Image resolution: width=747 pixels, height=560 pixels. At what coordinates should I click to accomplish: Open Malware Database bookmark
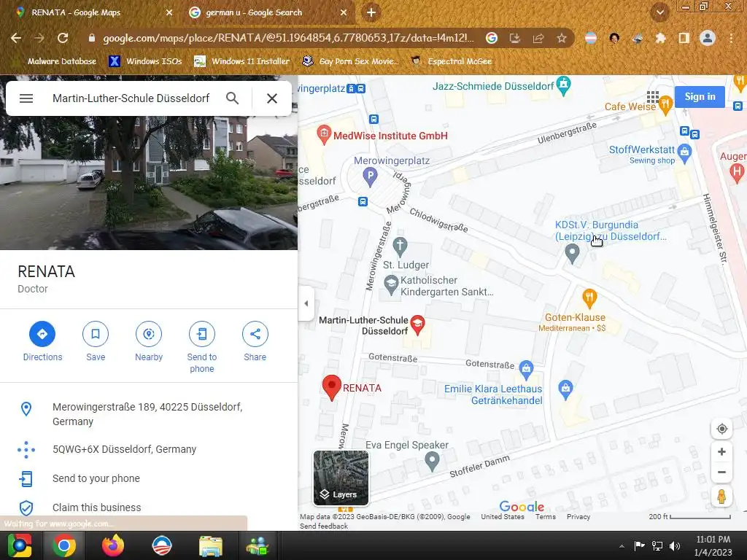pos(56,61)
